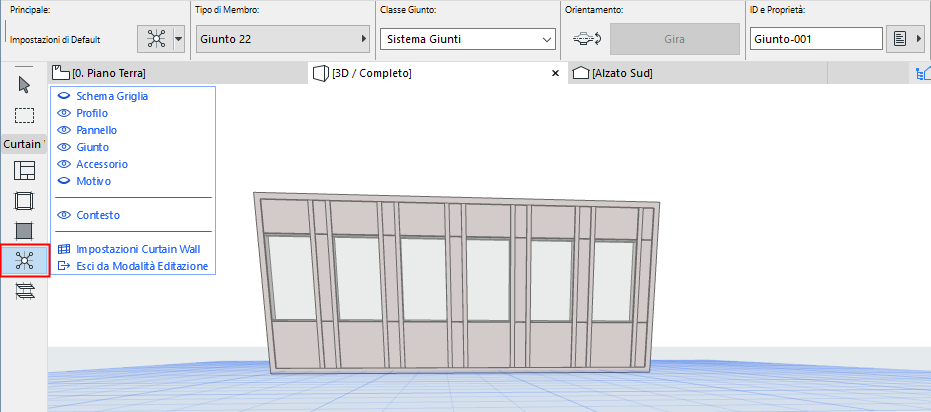The image size is (931, 412).
Task: Toggle Profilo visibility eye
Action: tap(64, 113)
